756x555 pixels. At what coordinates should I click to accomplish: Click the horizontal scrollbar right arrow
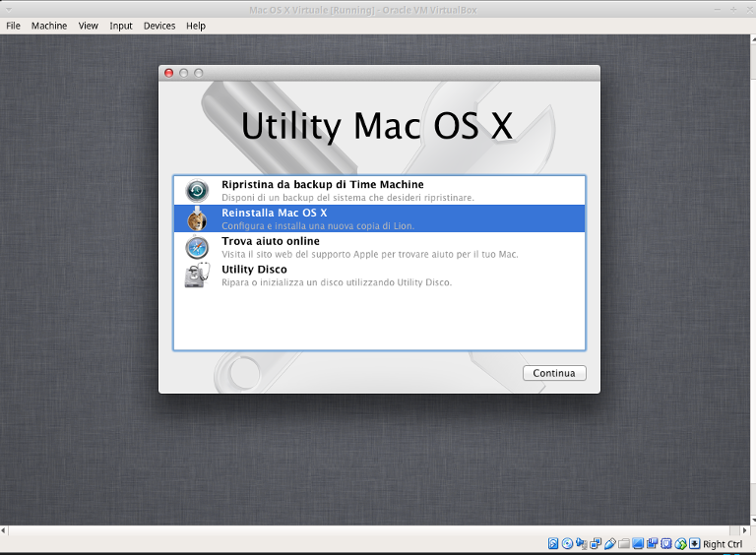pyautogui.click(x=745, y=530)
